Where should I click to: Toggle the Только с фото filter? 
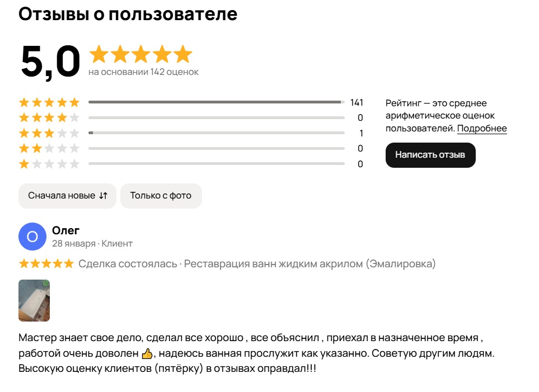click(161, 196)
